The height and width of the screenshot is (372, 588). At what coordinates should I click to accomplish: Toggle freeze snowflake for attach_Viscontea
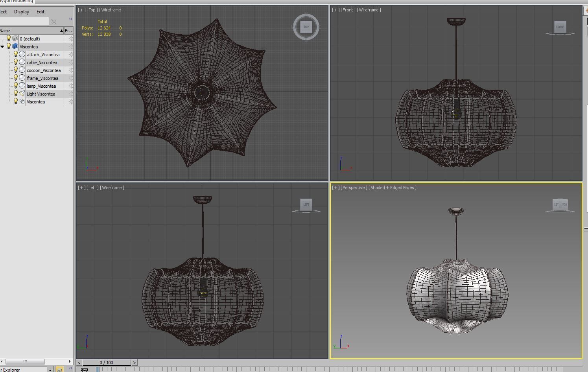(71, 54)
